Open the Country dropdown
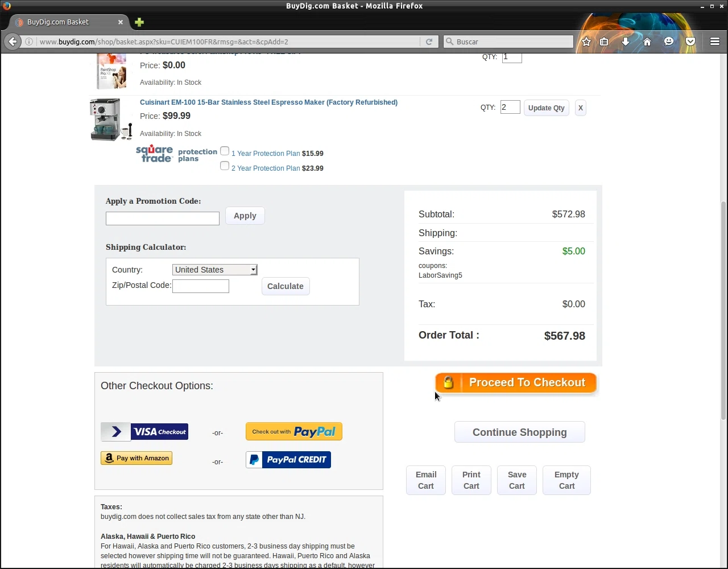 (214, 270)
